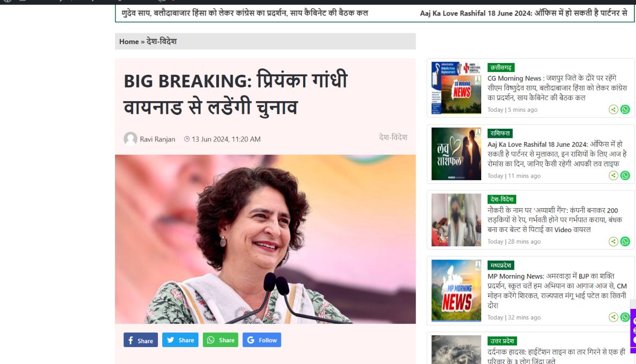Click the WhatsApp Share button below article
Viewport: 636px width, 364px height.
[220, 340]
